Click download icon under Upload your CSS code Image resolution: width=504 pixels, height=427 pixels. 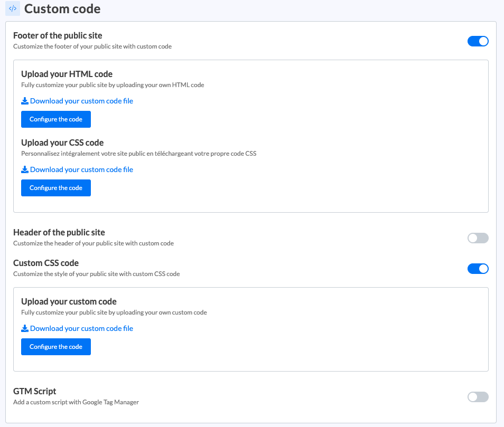25,169
